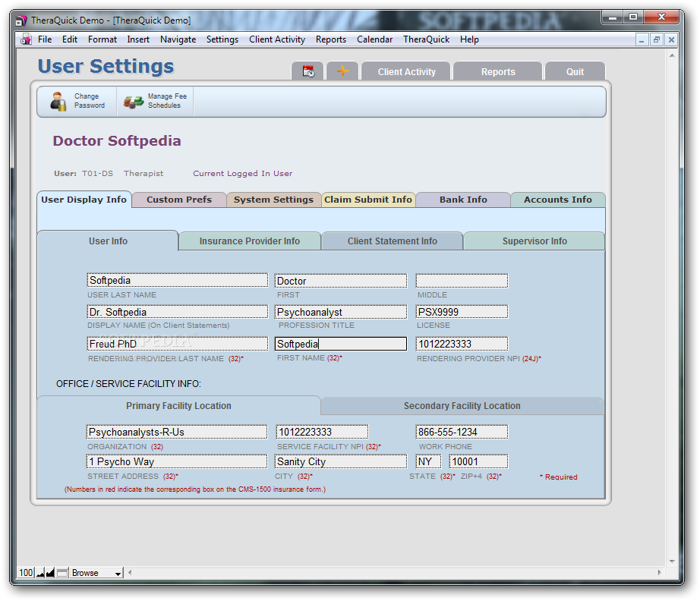Open the Client Activity menu in menu bar
The image size is (700, 601).
277,39
